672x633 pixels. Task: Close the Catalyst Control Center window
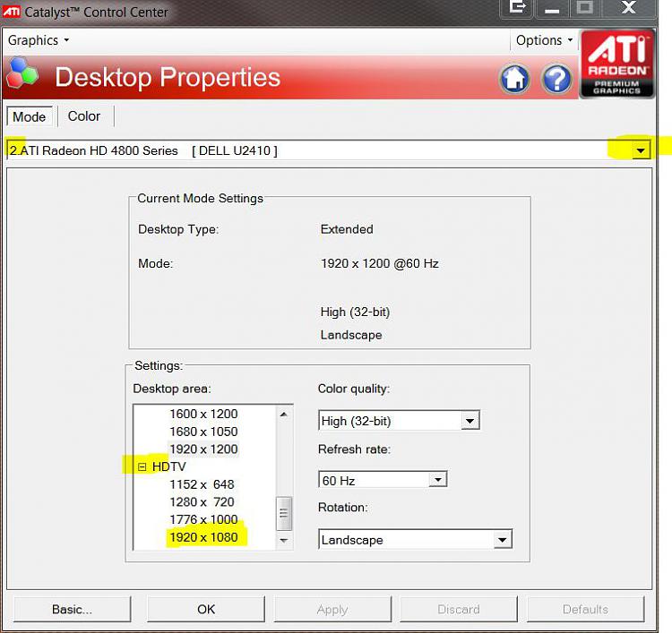tap(628, 8)
